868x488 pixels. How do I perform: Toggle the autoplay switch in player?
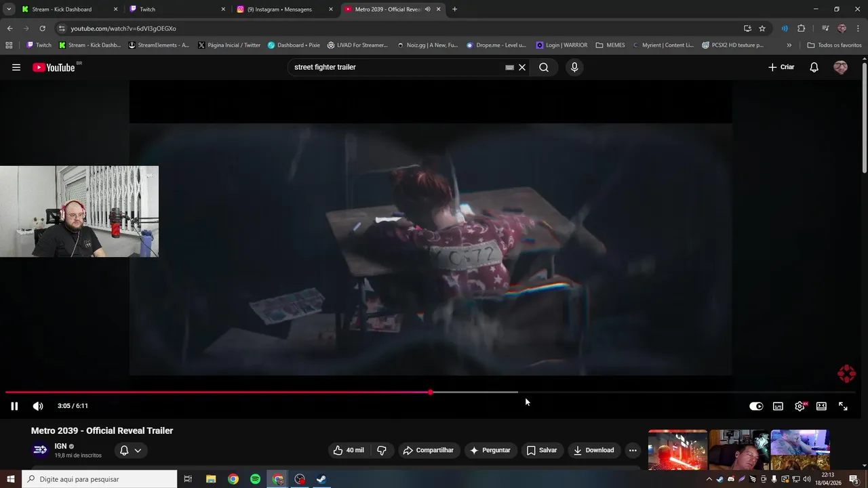756,406
